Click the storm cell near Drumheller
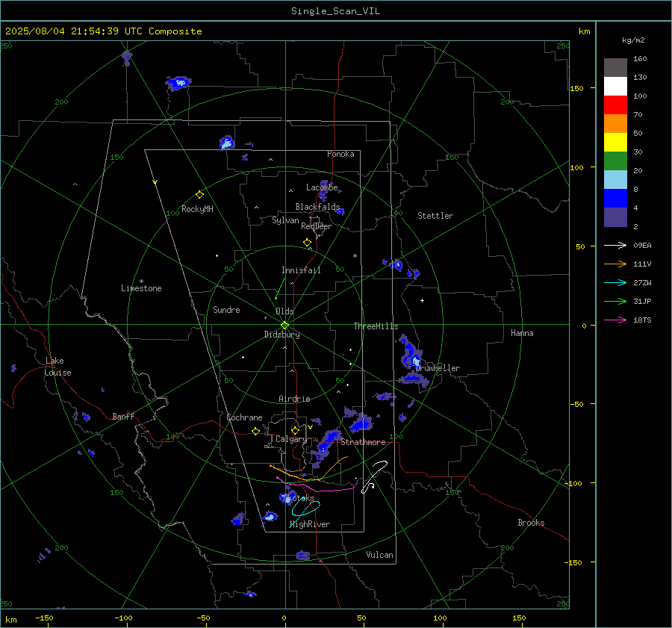Viewport: 672px width, 628px height. tap(412, 355)
